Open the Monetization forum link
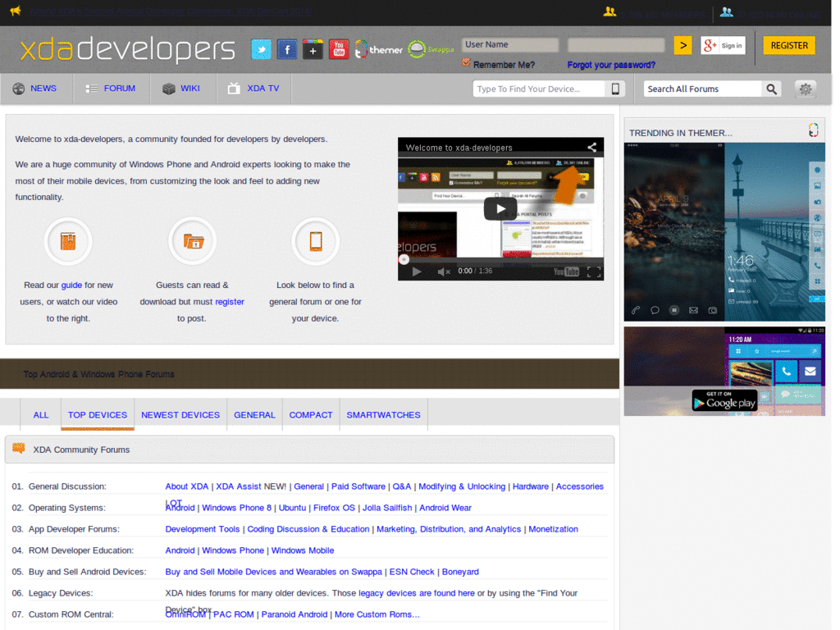840x630 pixels. [x=554, y=529]
